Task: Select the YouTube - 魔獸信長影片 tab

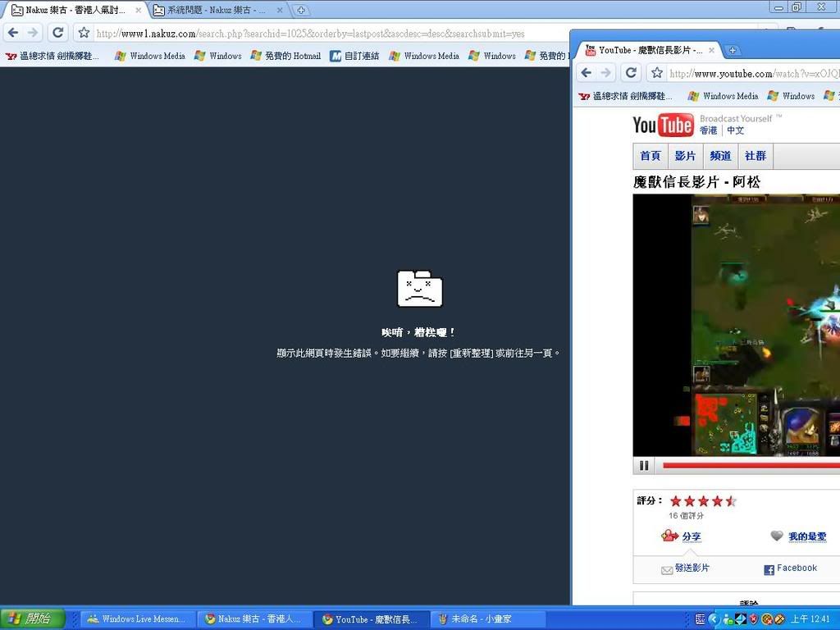Action: [650, 50]
